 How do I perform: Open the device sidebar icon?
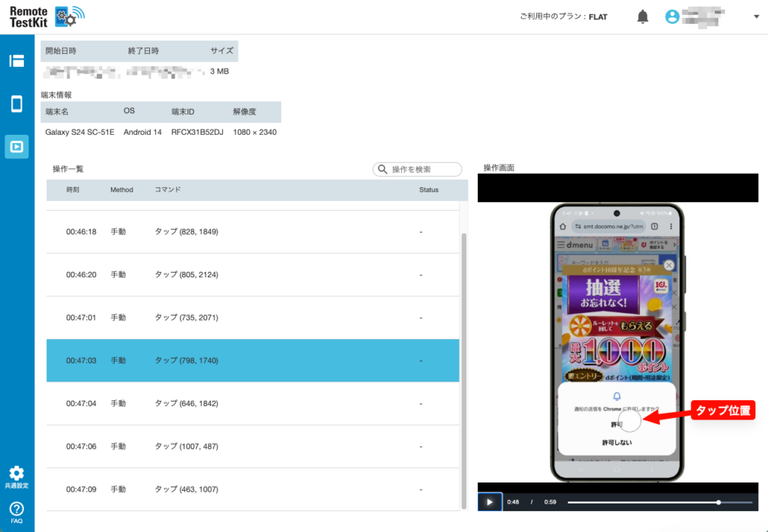[16, 103]
